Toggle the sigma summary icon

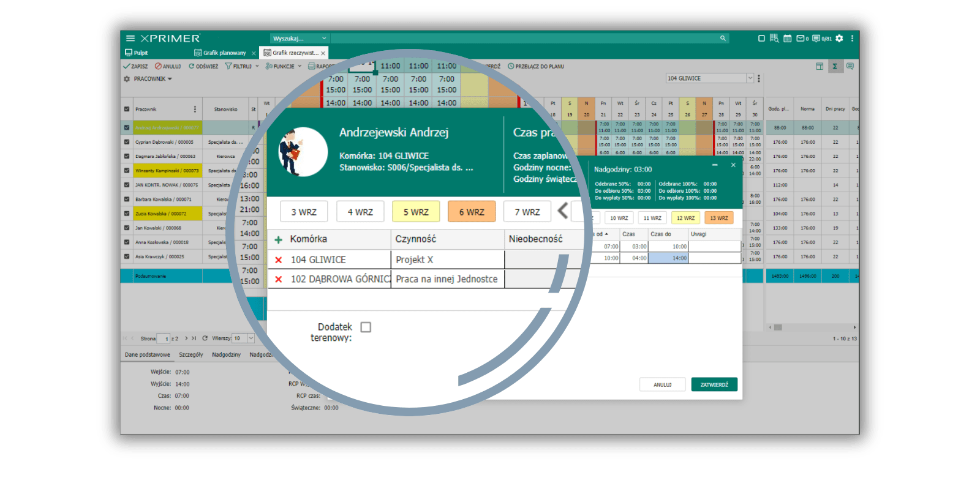coord(834,66)
